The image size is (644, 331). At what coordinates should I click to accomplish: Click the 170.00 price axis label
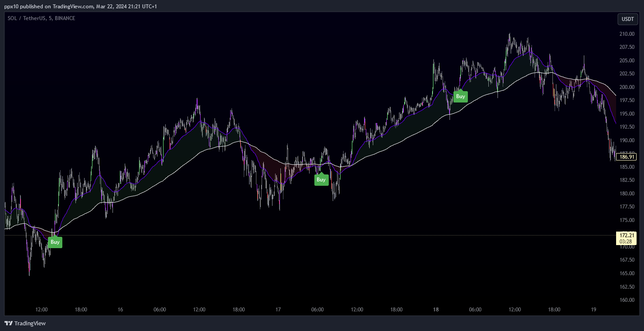coord(627,247)
